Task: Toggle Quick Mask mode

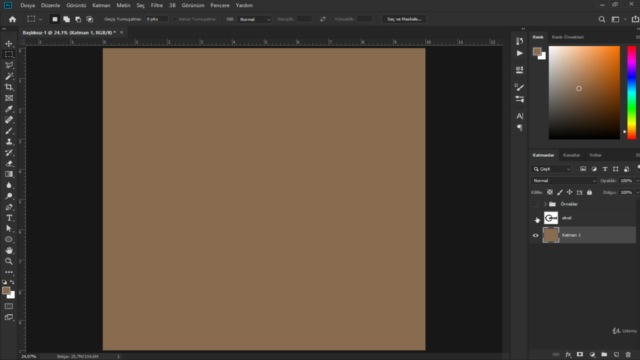Action: click(x=9, y=306)
